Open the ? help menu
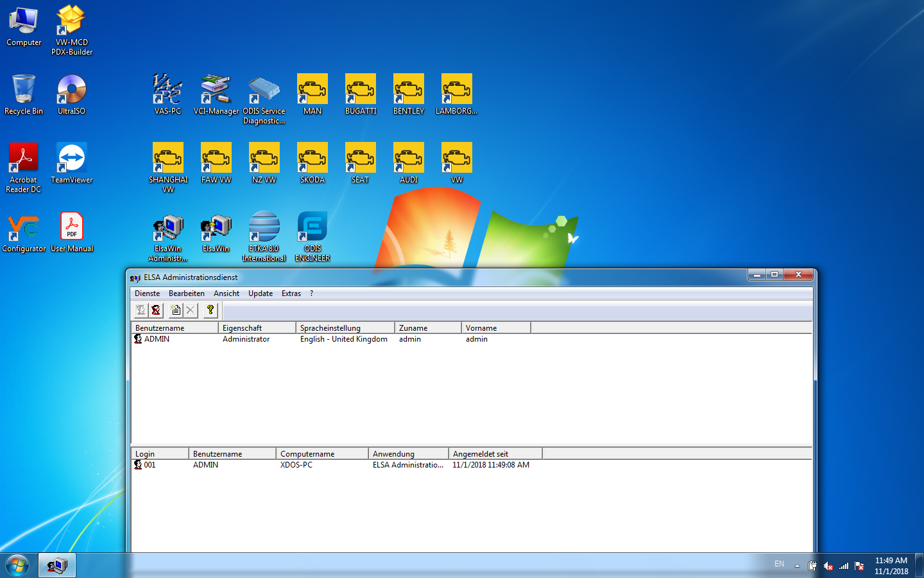Viewport: 924px width, 578px height. 312,293
